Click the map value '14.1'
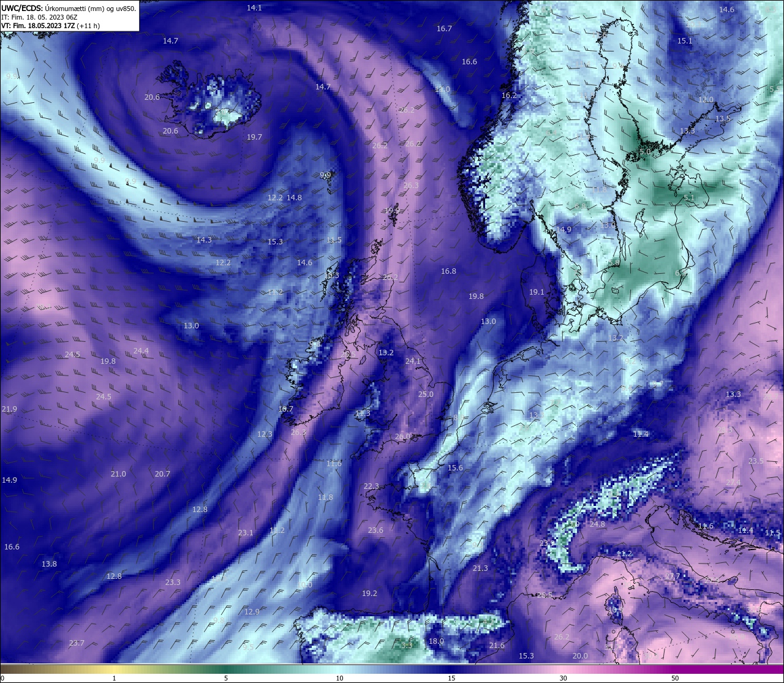Image resolution: width=784 pixels, height=683 pixels. [x=254, y=8]
